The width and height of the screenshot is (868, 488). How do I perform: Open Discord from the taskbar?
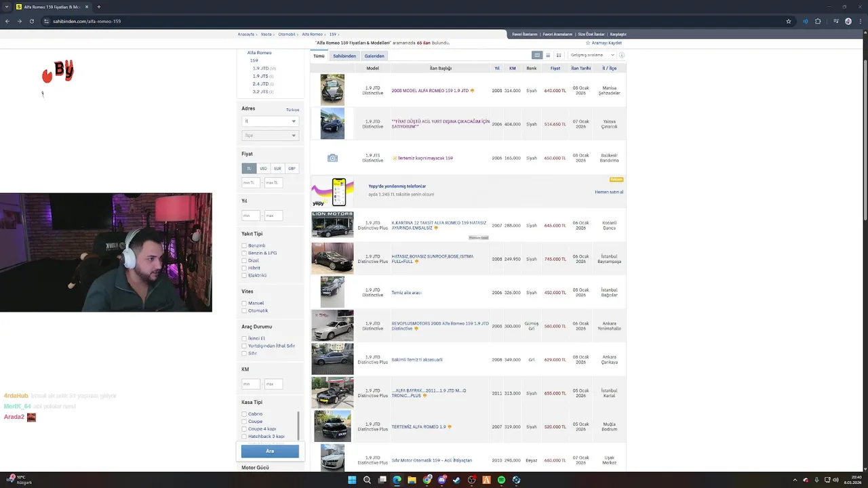pos(441,480)
